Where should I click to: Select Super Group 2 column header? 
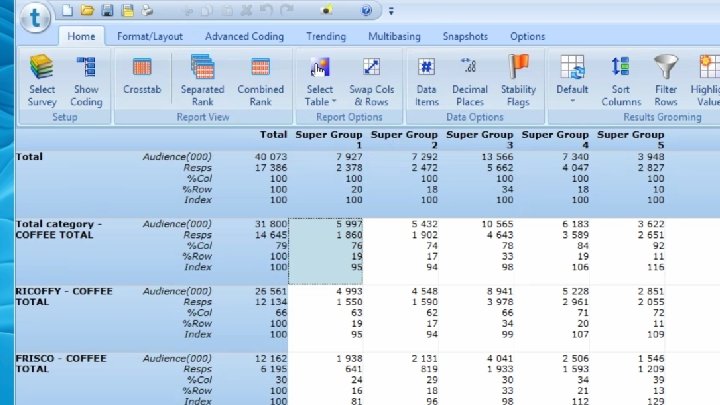pos(404,140)
